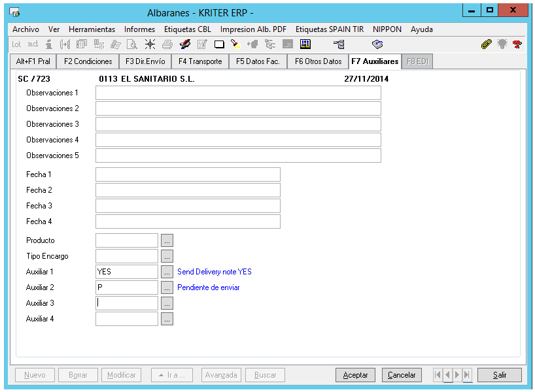Image resolution: width=535 pixels, height=392 pixels.
Task: Click the red question mark help icon
Action: coord(517,44)
